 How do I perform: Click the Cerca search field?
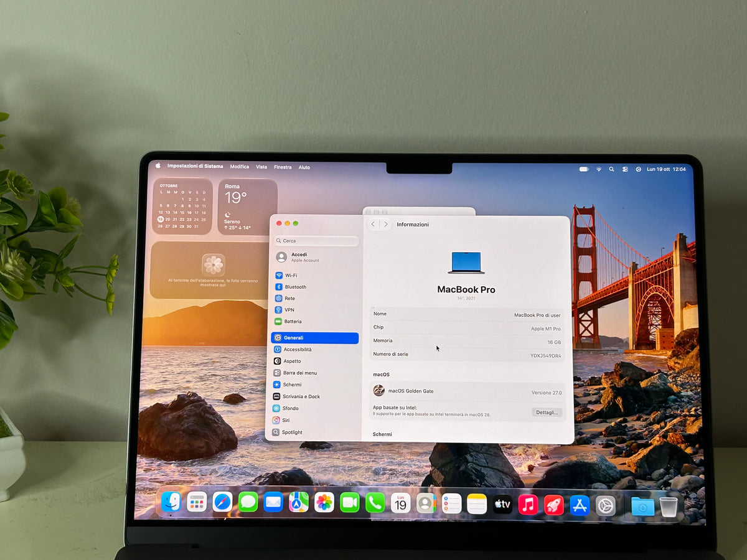(x=316, y=241)
